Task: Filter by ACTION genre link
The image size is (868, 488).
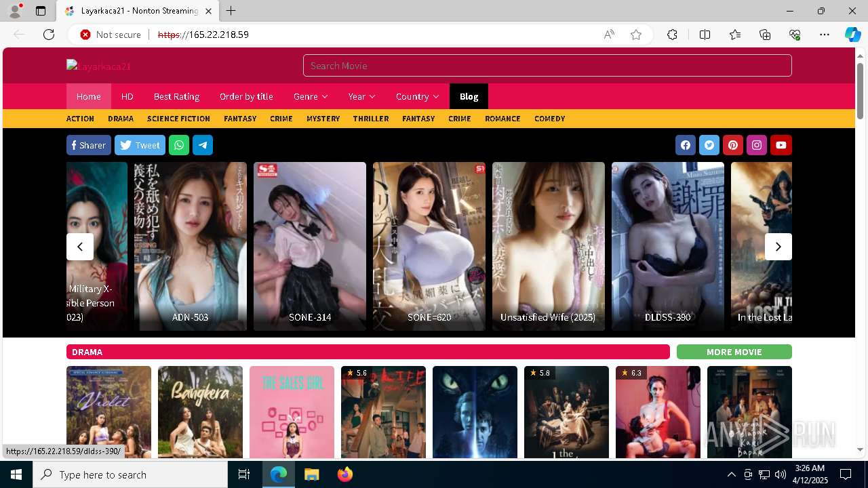Action: pos(80,119)
